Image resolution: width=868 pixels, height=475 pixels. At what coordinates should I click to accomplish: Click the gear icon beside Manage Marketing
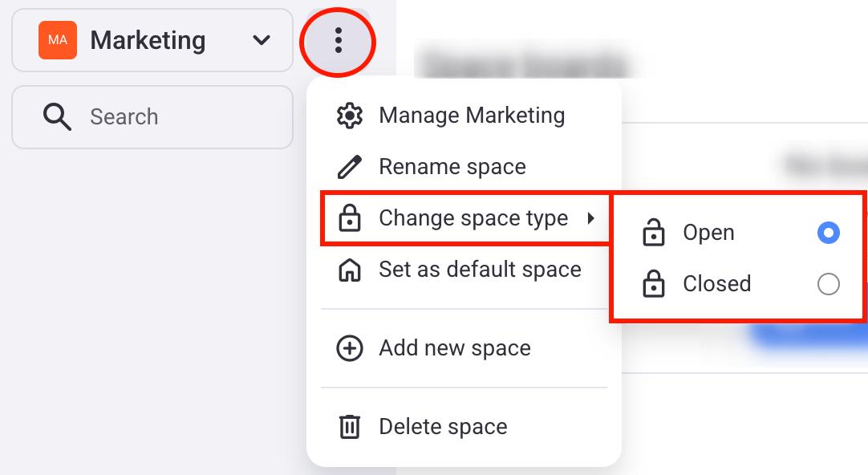point(350,116)
